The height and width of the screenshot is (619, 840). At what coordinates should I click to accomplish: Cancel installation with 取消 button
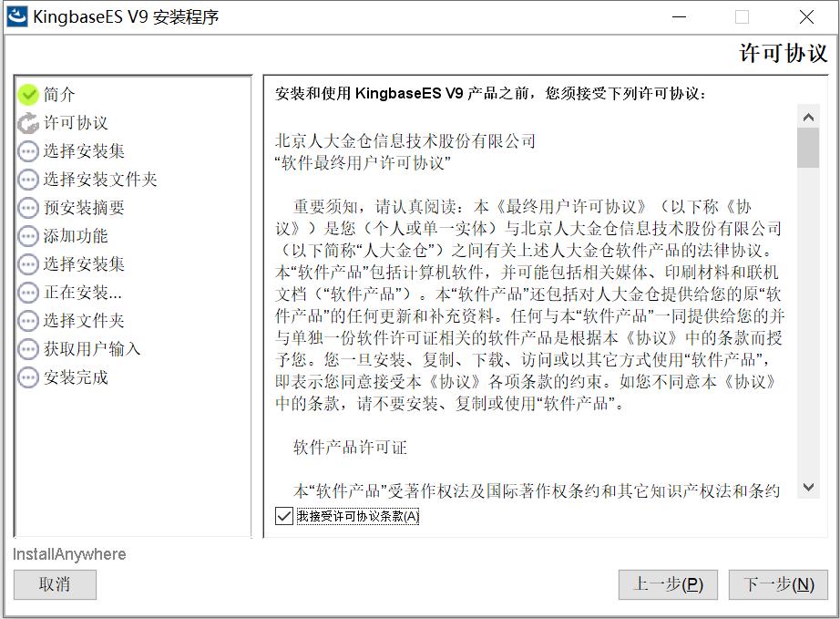(55, 584)
